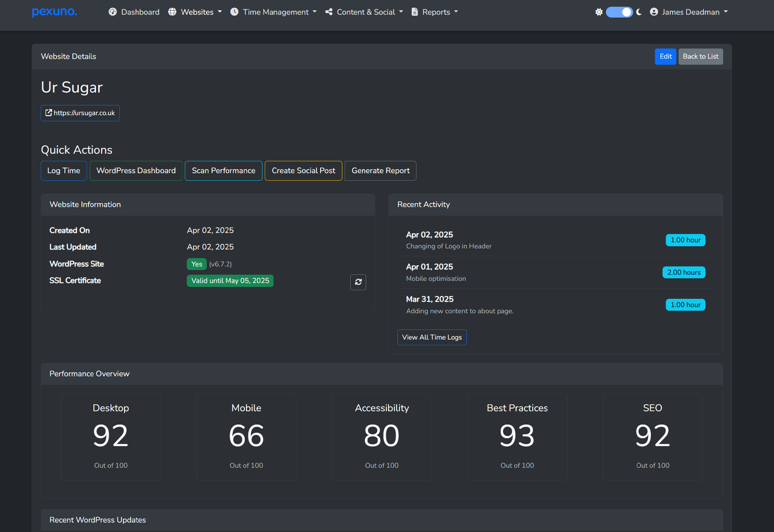Click Create Social Post
Image resolution: width=774 pixels, height=532 pixels.
pyautogui.click(x=303, y=171)
